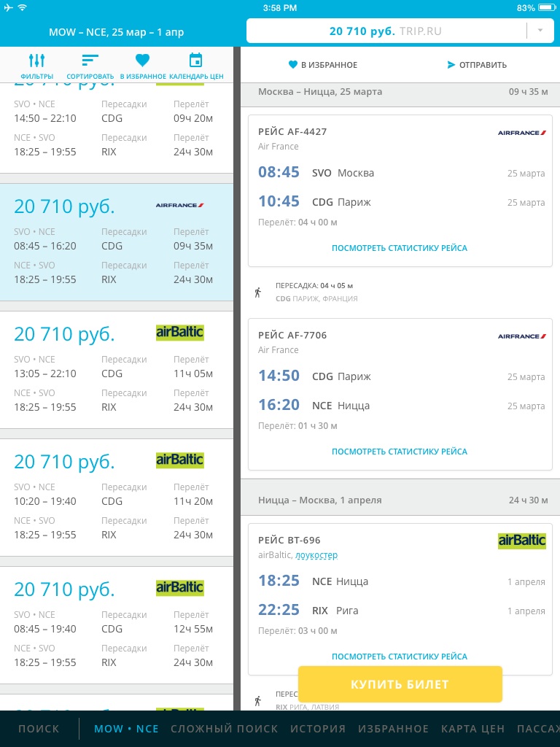The height and width of the screenshot is (747, 560).
Task: Open the 20 710 руб. TRIP.RU selector
Action: [x=400, y=31]
